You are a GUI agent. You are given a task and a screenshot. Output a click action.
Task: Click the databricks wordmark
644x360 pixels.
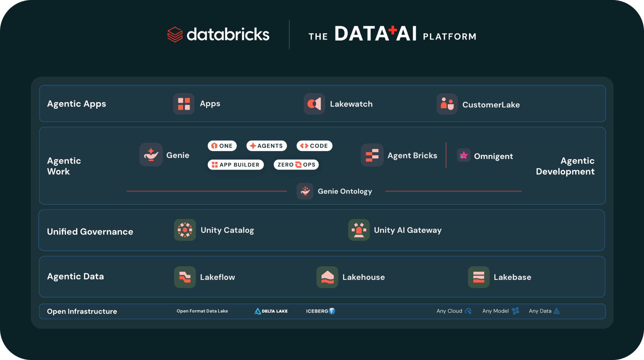[x=228, y=34]
